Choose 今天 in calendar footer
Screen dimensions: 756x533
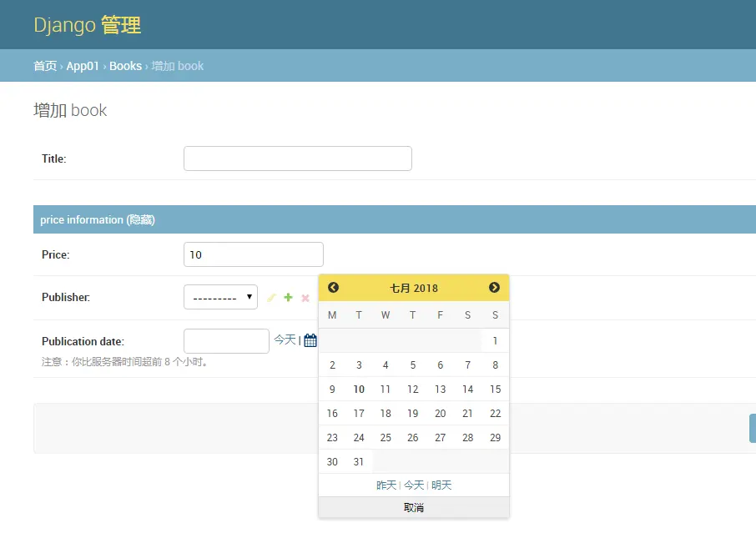414,485
